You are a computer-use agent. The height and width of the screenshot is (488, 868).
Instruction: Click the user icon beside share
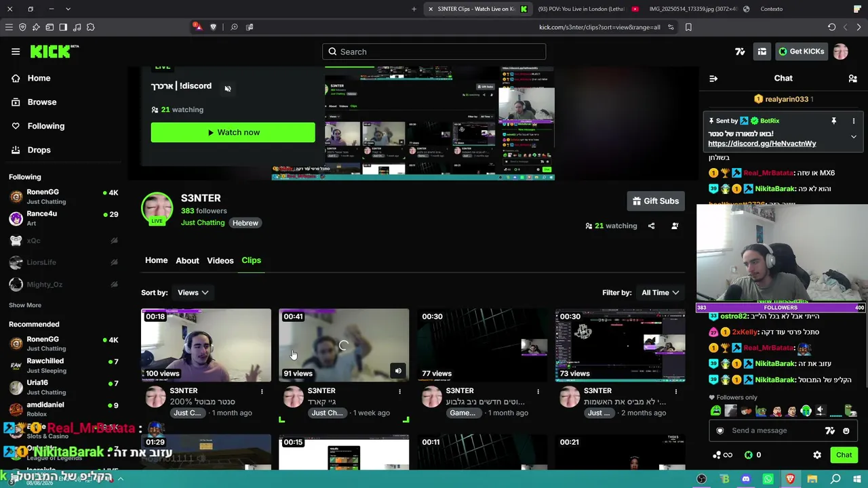pyautogui.click(x=675, y=226)
